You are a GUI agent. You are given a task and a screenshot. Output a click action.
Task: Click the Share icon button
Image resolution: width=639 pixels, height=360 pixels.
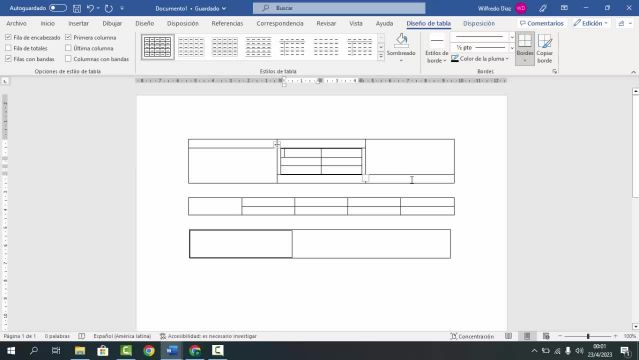624,24
